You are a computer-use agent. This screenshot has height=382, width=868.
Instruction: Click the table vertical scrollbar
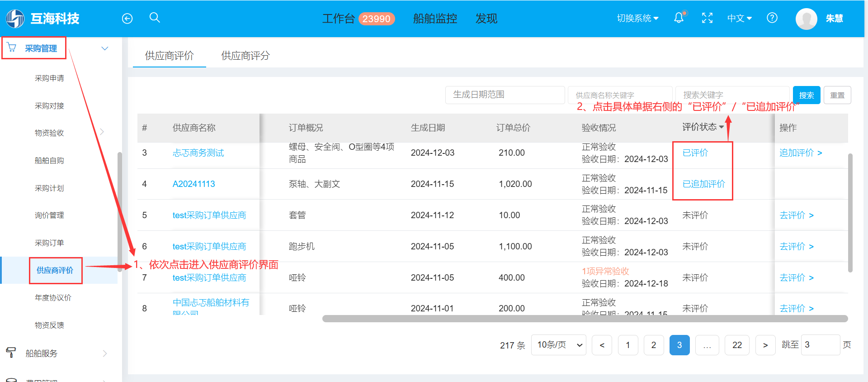(850, 213)
